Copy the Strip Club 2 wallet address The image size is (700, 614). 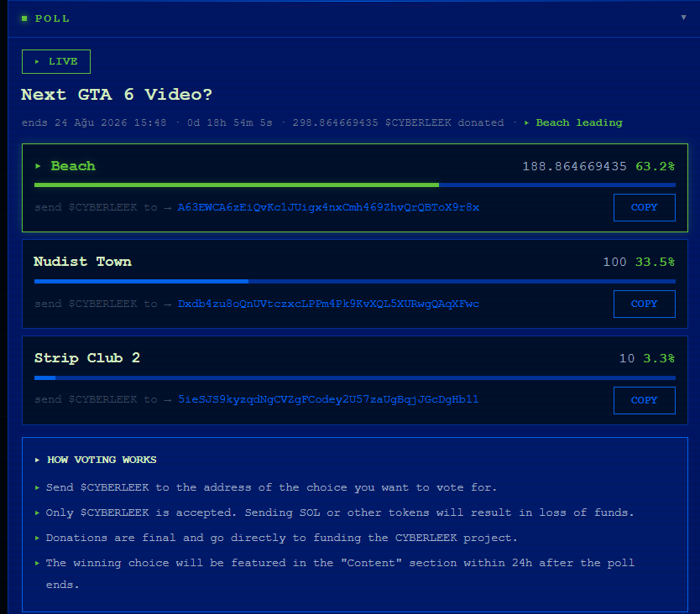645,400
